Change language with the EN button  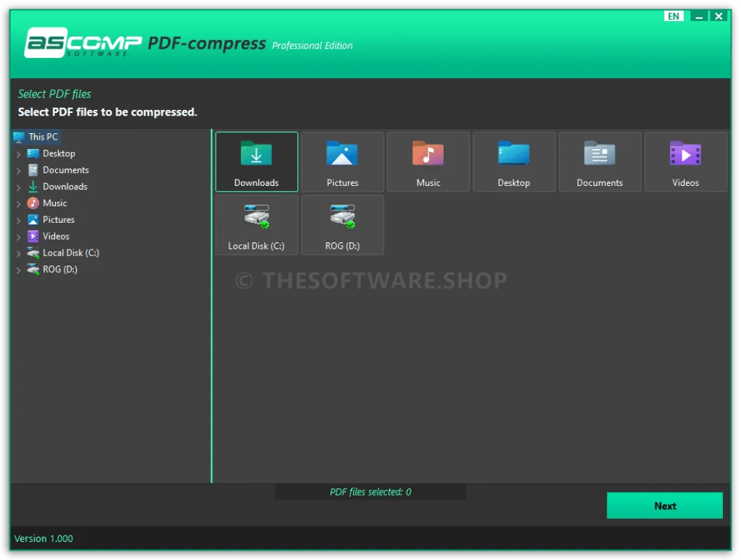tap(674, 16)
